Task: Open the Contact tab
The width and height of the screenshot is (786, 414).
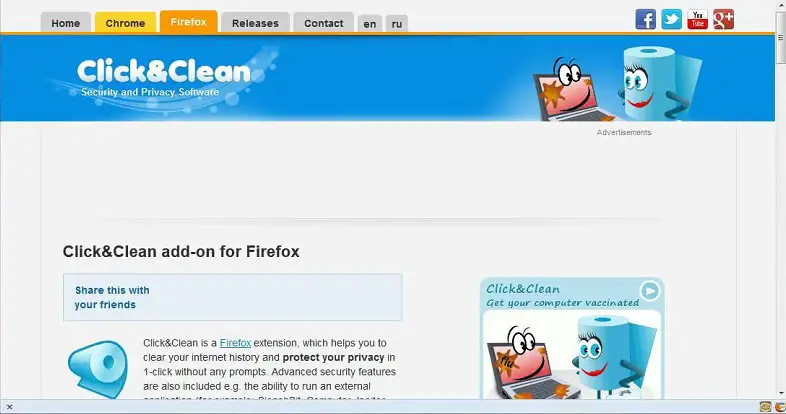Action: 323,23
